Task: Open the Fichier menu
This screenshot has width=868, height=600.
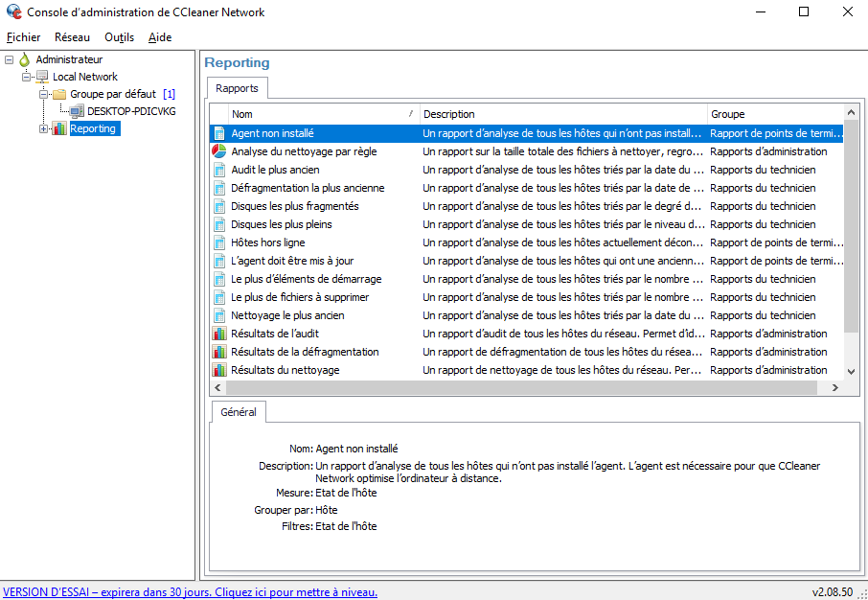Action: (x=23, y=37)
